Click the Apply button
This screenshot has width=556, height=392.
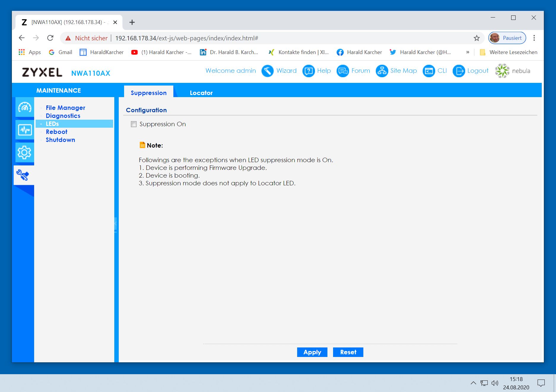coord(312,352)
